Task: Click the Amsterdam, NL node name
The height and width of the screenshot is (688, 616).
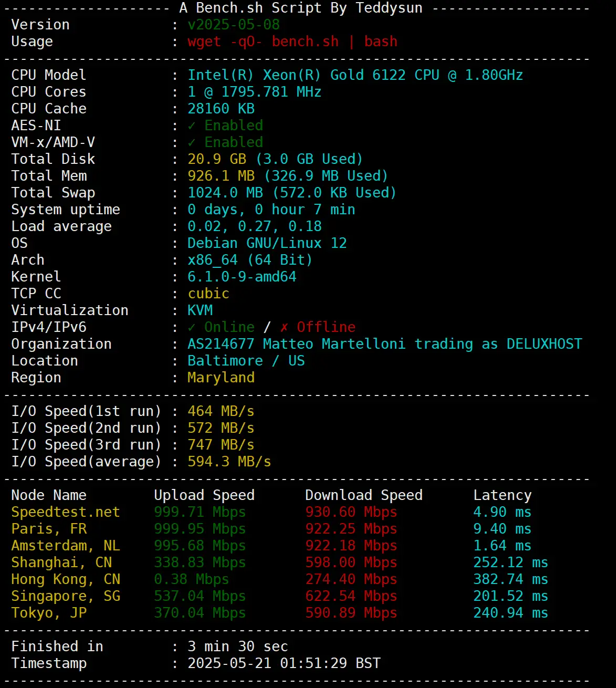Action: pos(65,546)
